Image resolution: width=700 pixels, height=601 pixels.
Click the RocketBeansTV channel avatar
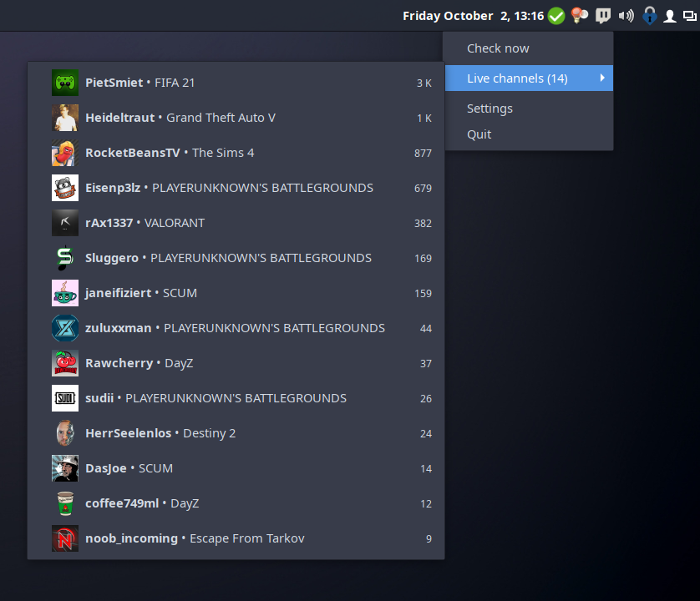[x=64, y=153]
